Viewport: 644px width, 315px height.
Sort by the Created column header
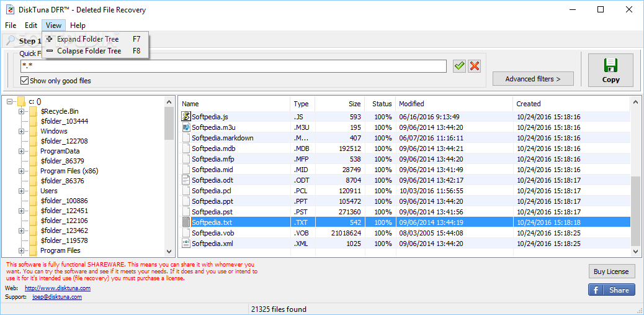click(571, 104)
